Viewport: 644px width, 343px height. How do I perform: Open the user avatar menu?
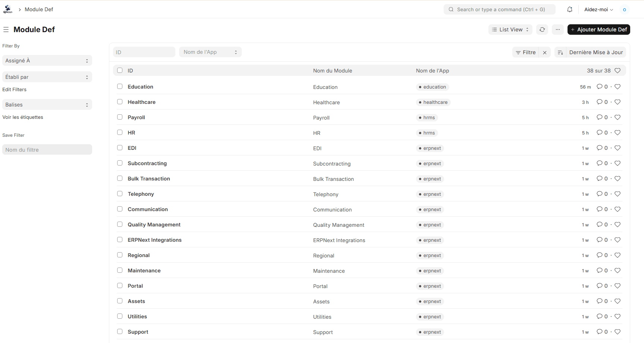(x=625, y=9)
